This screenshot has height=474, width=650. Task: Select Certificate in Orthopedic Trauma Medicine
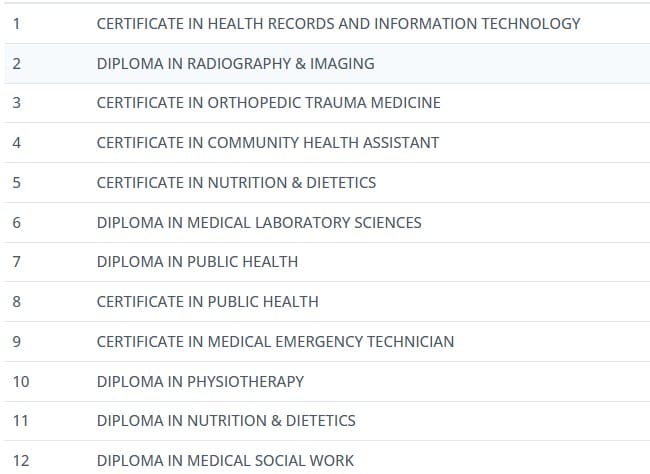(269, 103)
